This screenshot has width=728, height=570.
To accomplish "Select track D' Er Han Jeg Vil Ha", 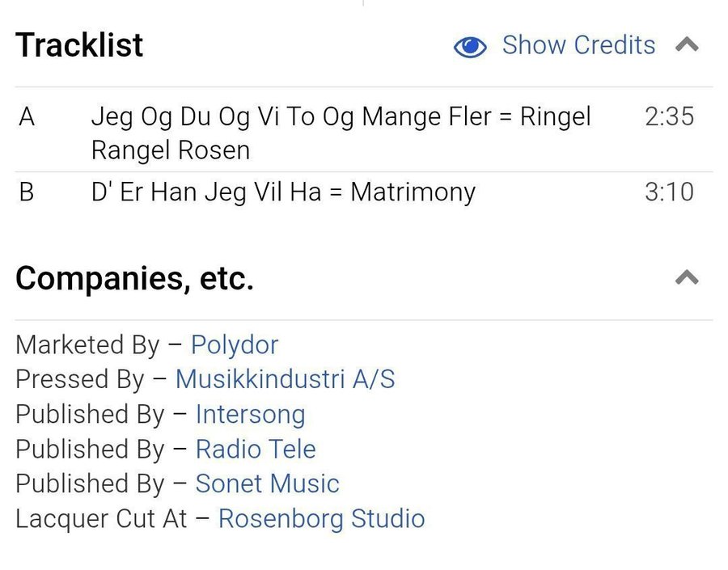I will (283, 193).
